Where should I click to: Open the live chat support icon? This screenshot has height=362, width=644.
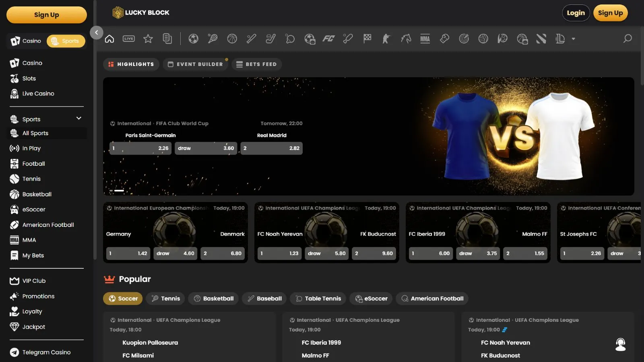point(620,344)
